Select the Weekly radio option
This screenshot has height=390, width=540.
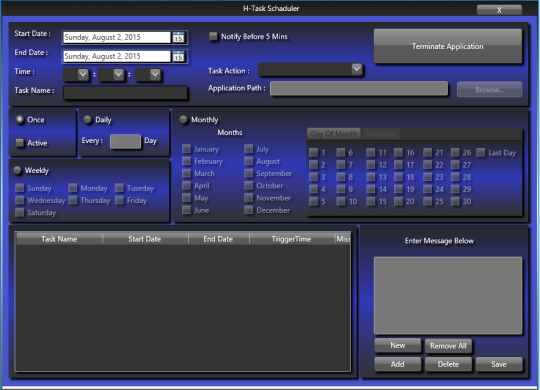[17, 170]
